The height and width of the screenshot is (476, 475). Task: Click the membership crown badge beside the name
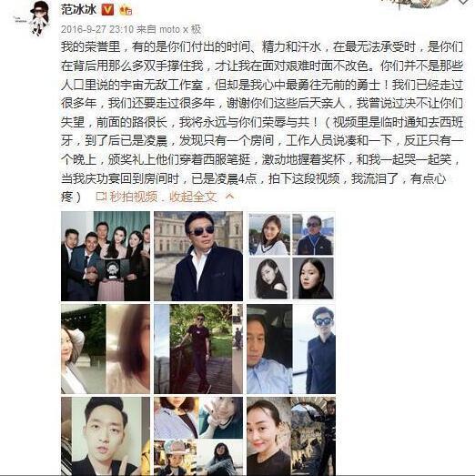pos(126,11)
